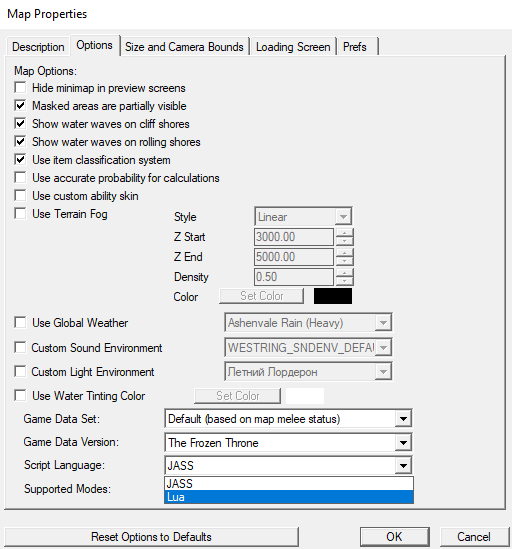Check Use custom ability skin
The height and width of the screenshot is (549, 512).
click(x=20, y=195)
